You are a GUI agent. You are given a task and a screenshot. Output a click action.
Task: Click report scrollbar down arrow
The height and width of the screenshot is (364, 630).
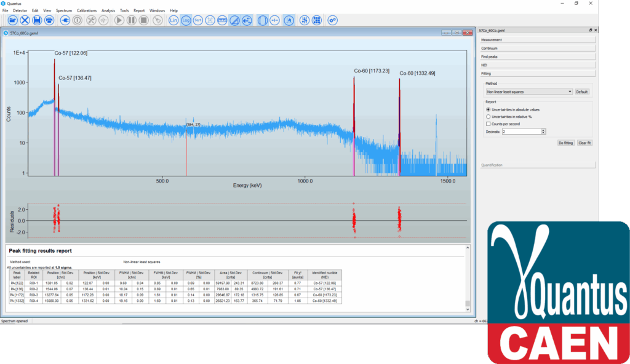(468, 309)
